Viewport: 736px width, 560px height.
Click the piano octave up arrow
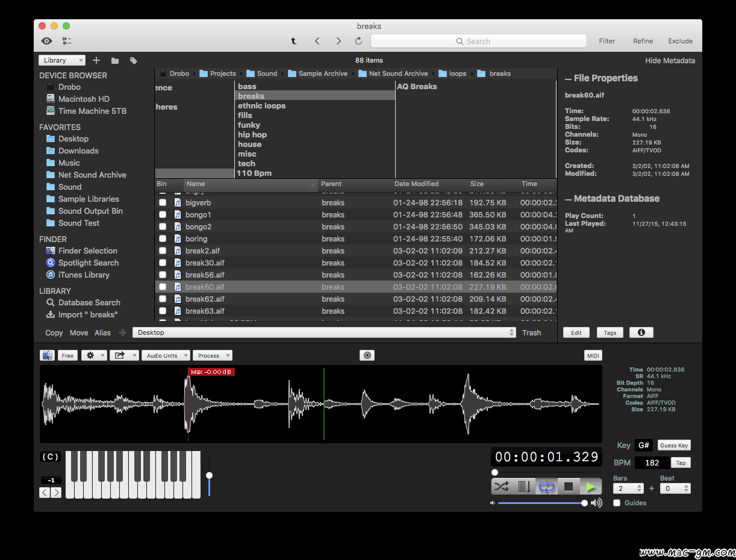click(56, 493)
